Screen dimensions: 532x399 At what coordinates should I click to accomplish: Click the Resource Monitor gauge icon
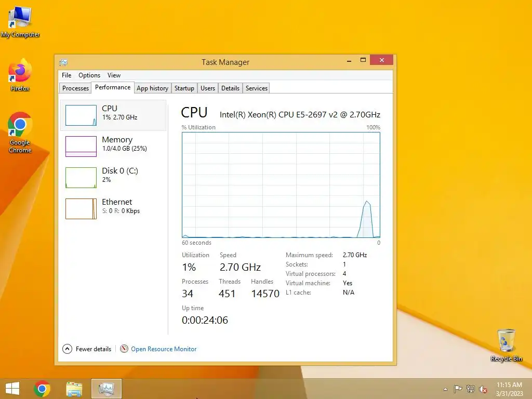[x=124, y=349]
